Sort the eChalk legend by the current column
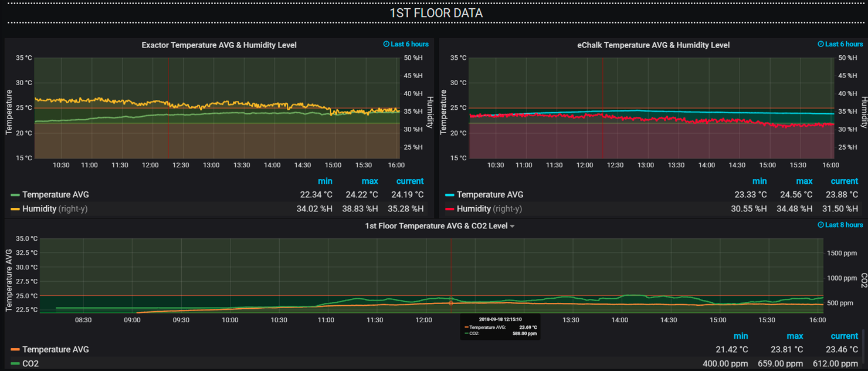This screenshot has width=868, height=371. [845, 181]
